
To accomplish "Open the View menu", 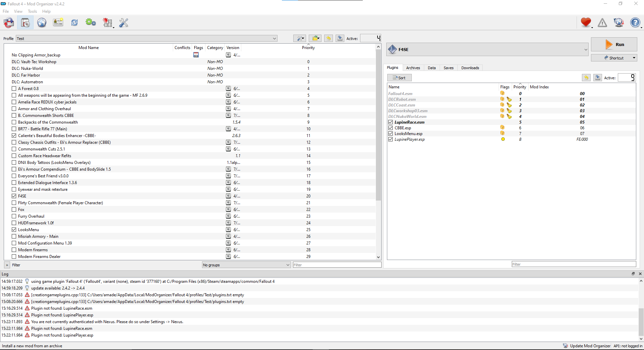I will (18, 11).
